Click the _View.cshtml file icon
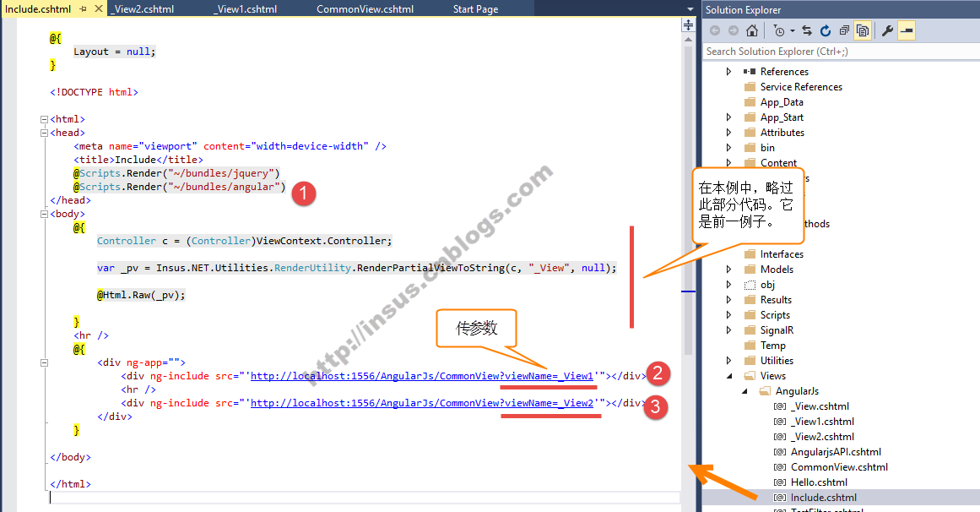Image resolution: width=980 pixels, height=512 pixels. (x=780, y=406)
